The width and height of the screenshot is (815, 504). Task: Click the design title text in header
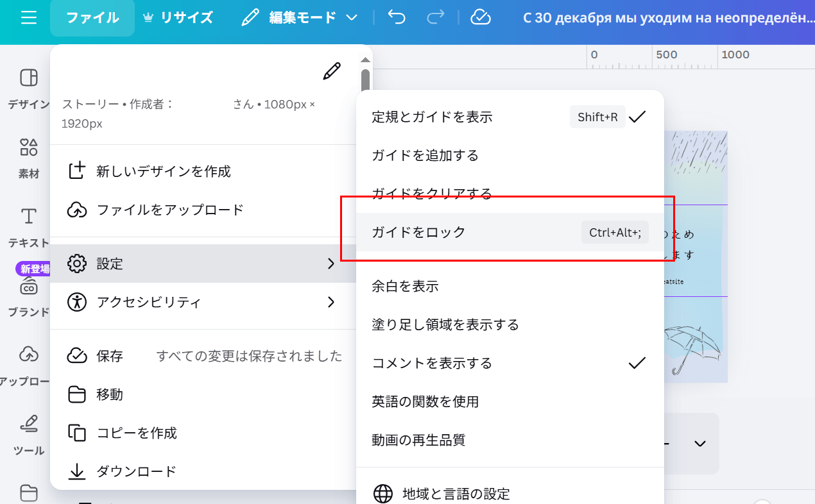click(668, 18)
